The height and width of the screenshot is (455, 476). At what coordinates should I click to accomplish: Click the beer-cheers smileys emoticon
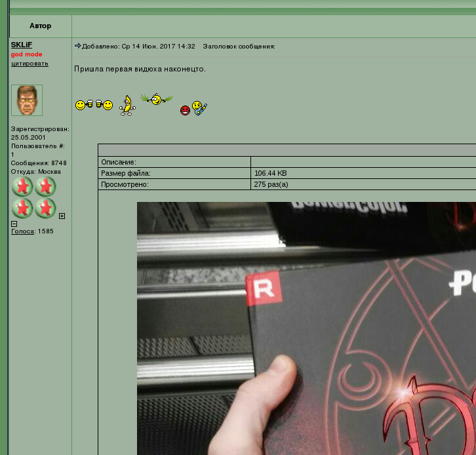pyautogui.click(x=94, y=105)
